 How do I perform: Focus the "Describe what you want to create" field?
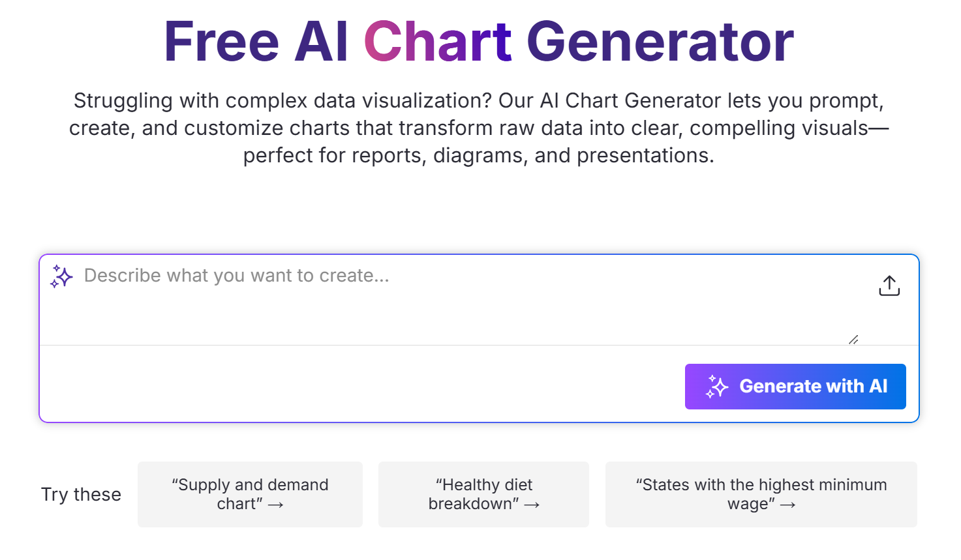tap(391, 276)
